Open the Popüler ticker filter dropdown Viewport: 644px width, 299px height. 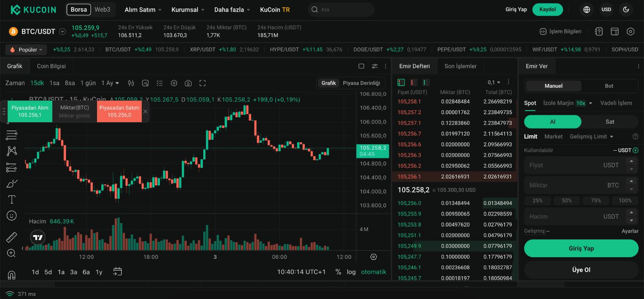(26, 50)
